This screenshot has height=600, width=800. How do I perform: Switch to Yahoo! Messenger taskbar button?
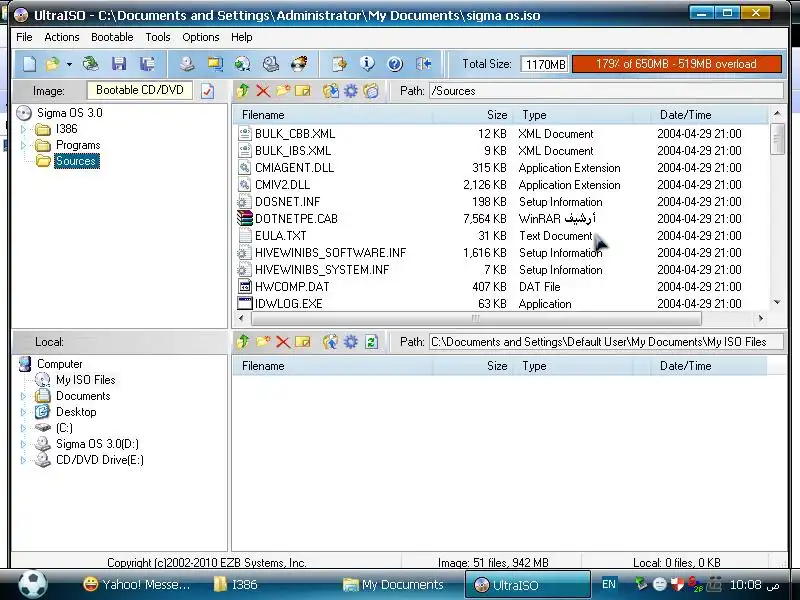136,585
